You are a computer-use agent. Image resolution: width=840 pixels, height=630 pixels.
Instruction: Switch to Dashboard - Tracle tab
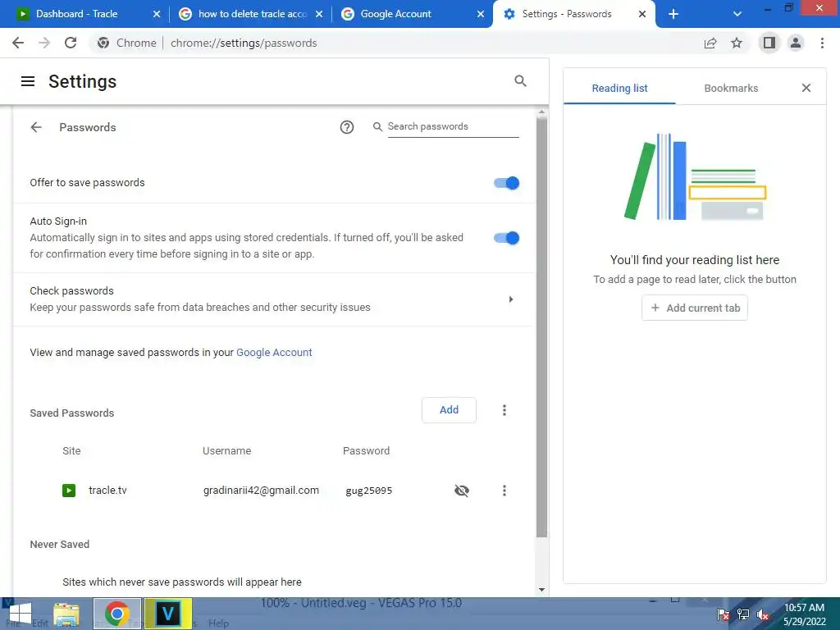pos(76,14)
